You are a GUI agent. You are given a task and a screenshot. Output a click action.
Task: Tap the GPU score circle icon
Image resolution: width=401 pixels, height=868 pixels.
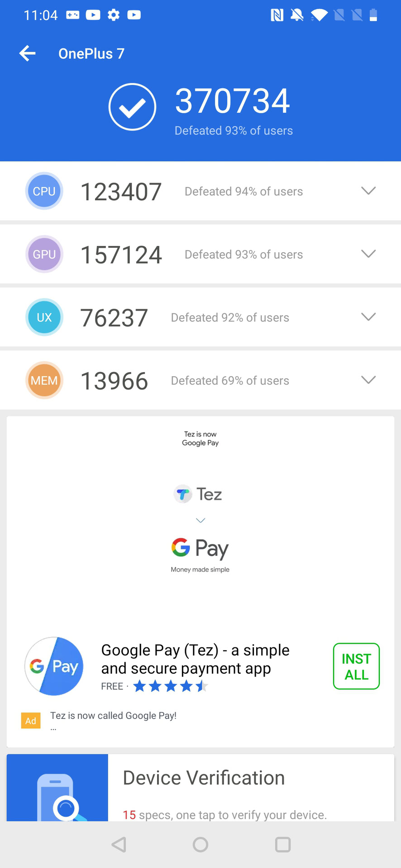tap(44, 254)
